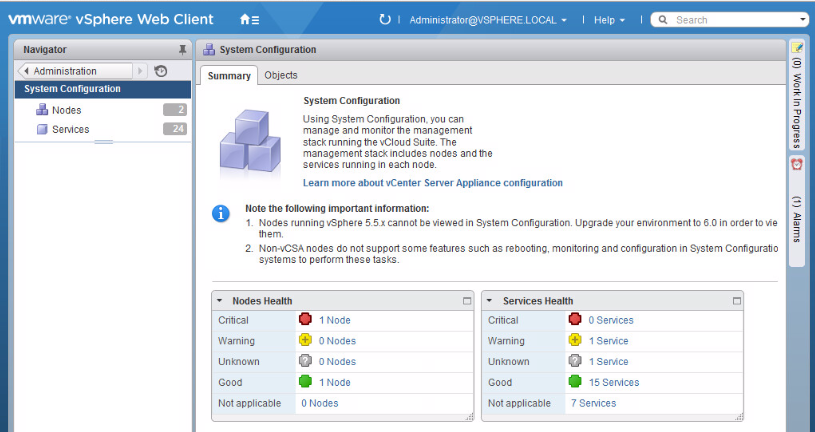The height and width of the screenshot is (432, 815).
Task: Expand the search box dropdown arrow
Action: pyautogui.click(x=803, y=20)
